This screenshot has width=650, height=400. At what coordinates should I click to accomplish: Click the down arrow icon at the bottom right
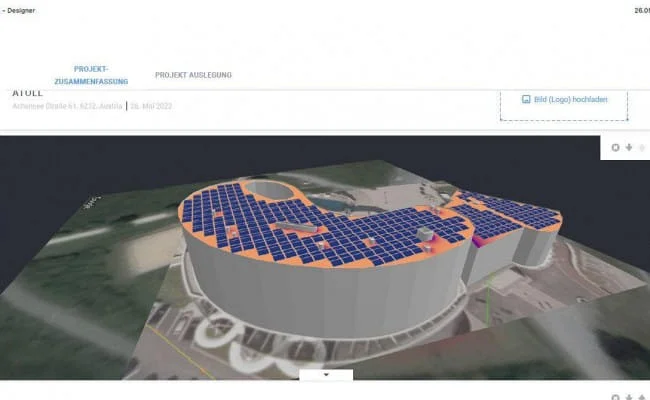click(x=629, y=397)
